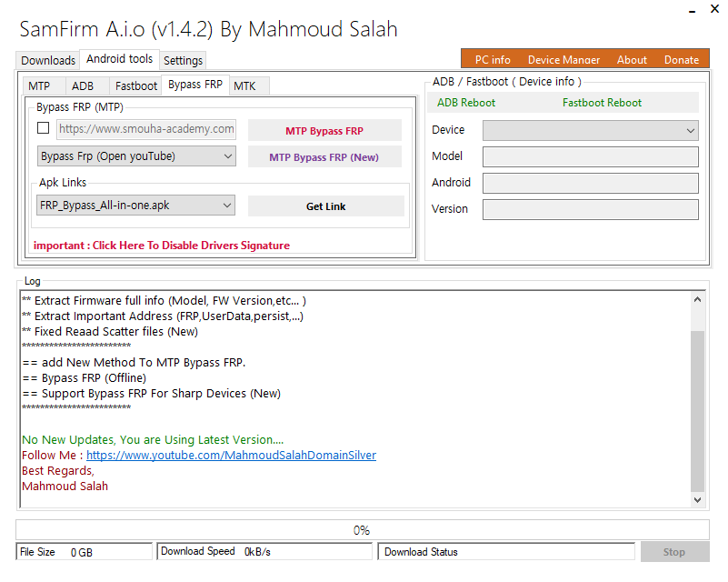This screenshot has height=582, width=728.
Task: Open the About item
Action: pos(632,60)
